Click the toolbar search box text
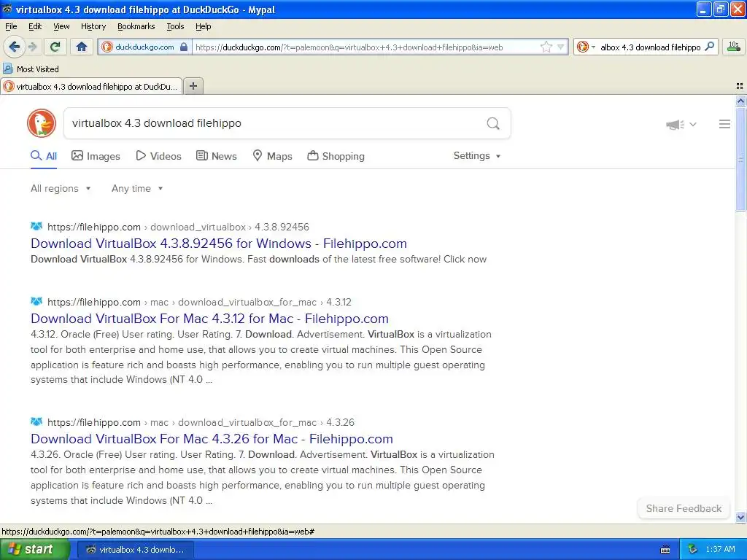Viewport: 747px width, 560px height. [650, 47]
